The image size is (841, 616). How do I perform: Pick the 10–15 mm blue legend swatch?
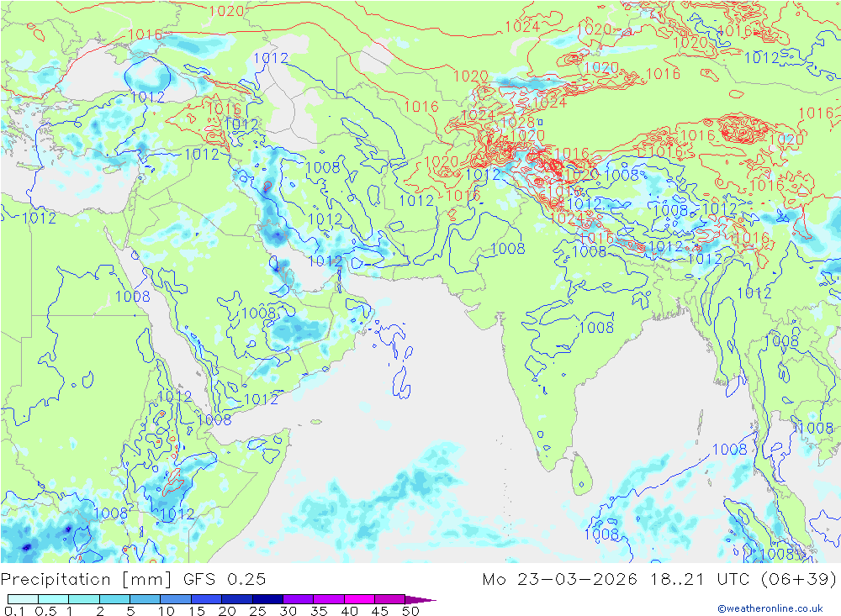[176, 599]
